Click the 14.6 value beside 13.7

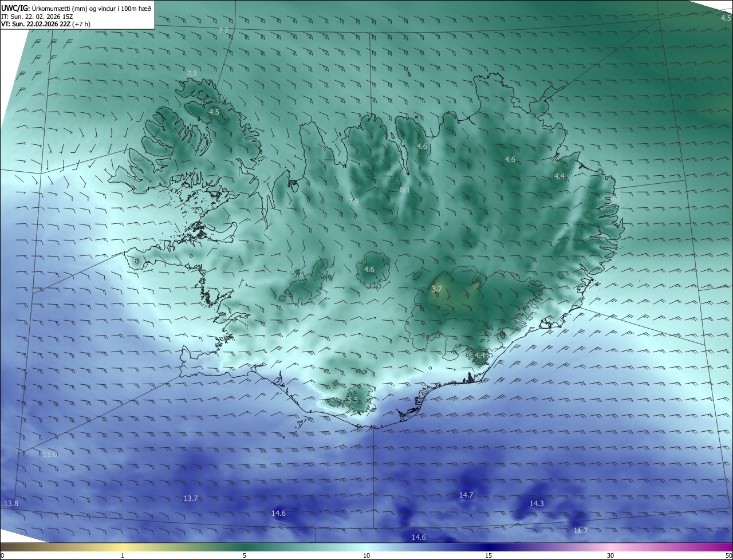pyautogui.click(x=278, y=514)
